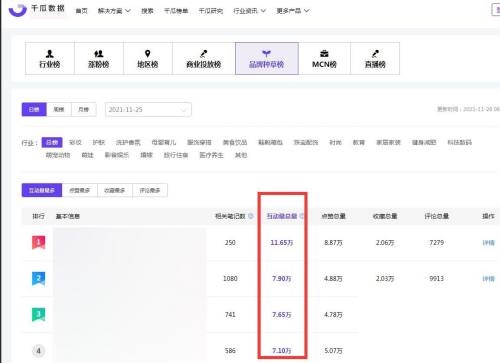The image size is (500, 363).
Task: Select the MCN榜 briefcase icon
Action: point(324,54)
